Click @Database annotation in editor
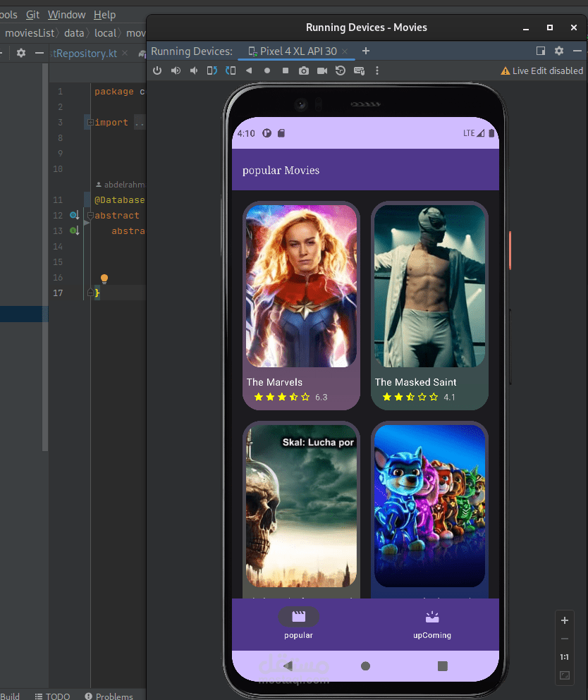 119,200
